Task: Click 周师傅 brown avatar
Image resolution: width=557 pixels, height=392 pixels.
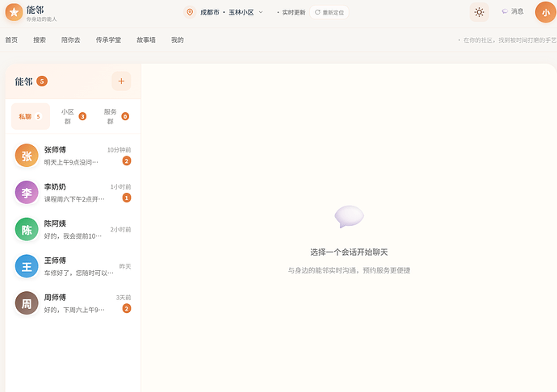Action: point(27,303)
